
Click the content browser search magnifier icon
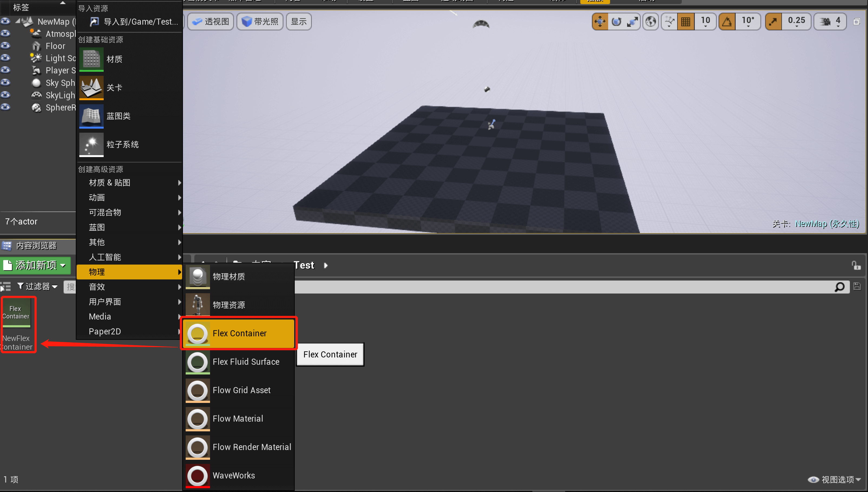[840, 287]
